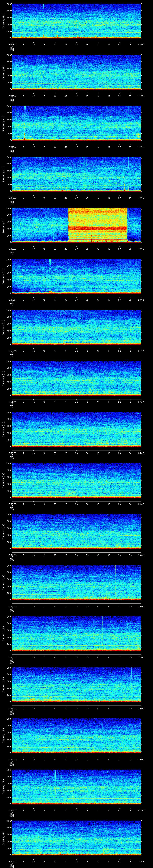Click Frequency (Hz) axis label of 6:48:00 panel
The height and width of the screenshot is (868, 153).
click(x=3, y=225)
